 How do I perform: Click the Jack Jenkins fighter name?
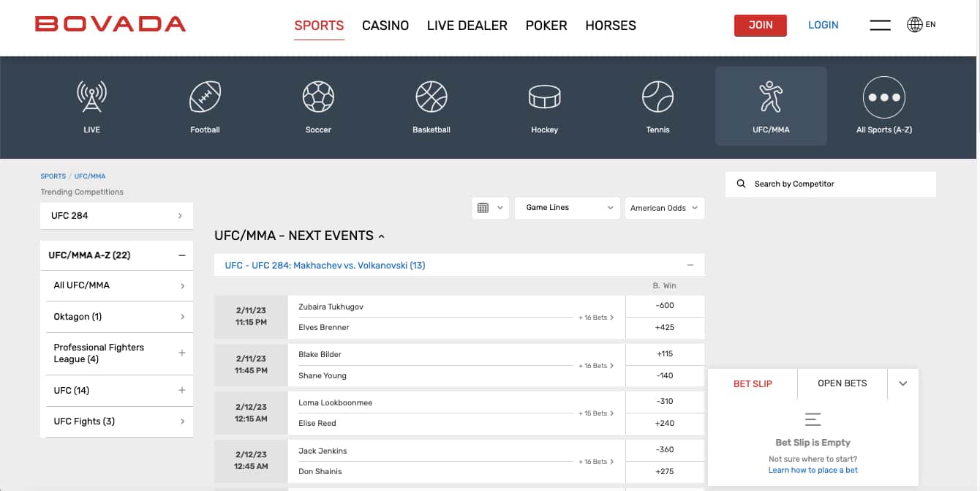click(323, 451)
